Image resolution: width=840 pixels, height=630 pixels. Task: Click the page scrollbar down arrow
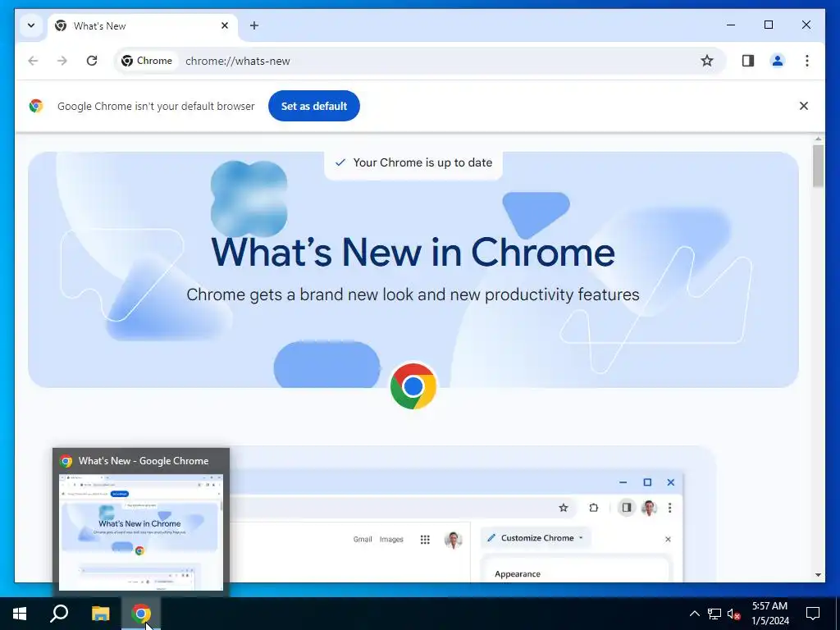[818, 575]
